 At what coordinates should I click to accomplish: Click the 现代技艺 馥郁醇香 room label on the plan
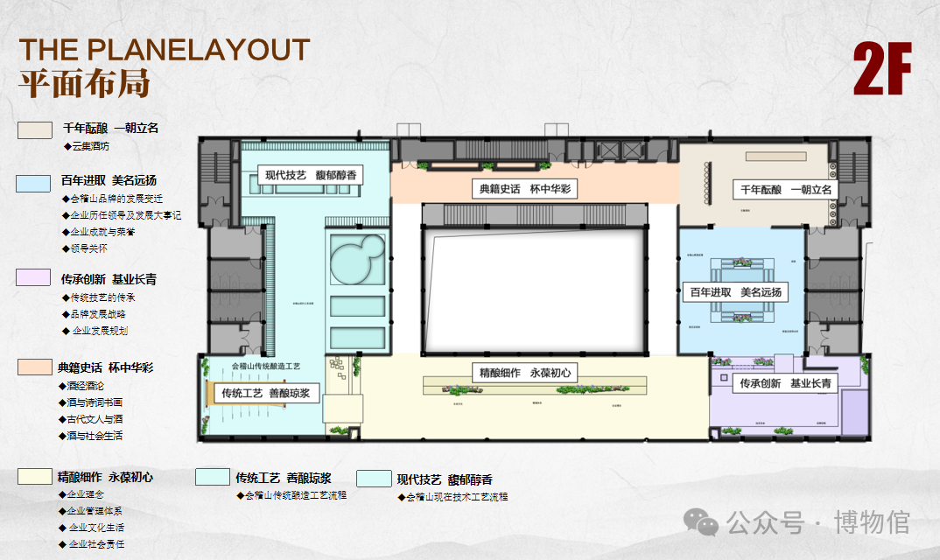311,176
